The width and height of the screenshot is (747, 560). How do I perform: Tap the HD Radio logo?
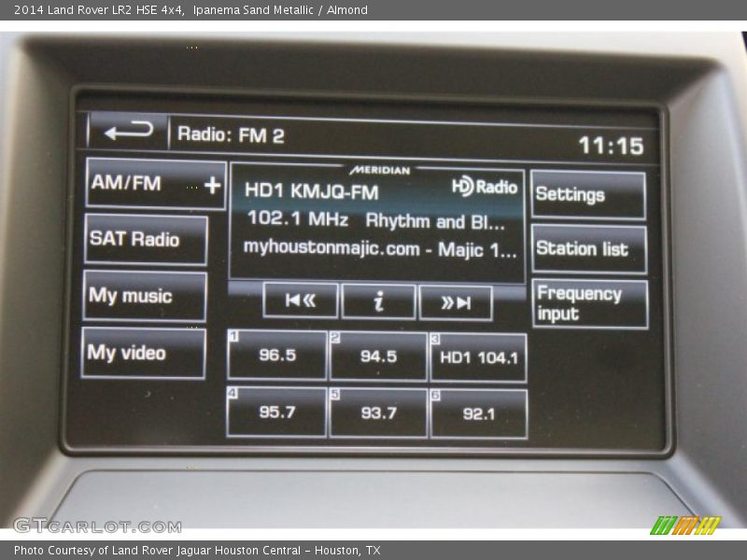[x=485, y=187]
